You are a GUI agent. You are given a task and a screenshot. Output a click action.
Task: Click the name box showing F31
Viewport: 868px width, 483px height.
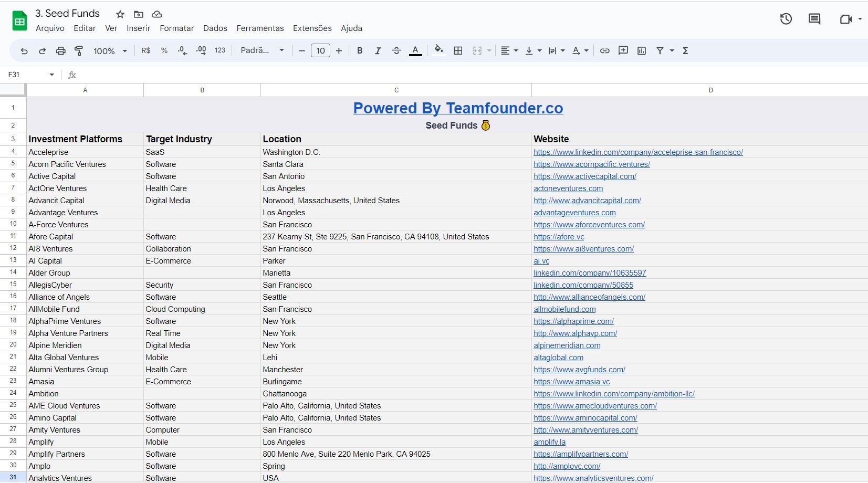pos(26,75)
